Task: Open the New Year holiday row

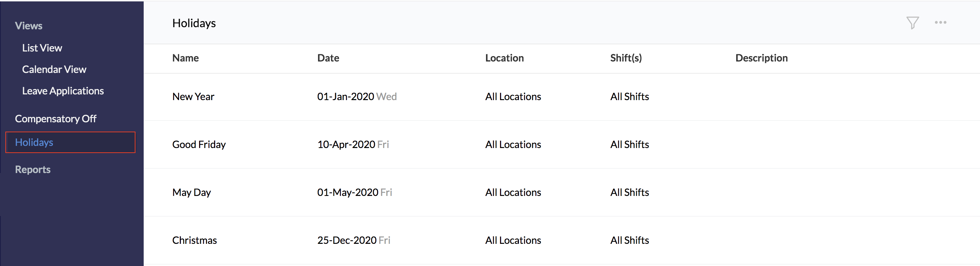Action: [193, 97]
